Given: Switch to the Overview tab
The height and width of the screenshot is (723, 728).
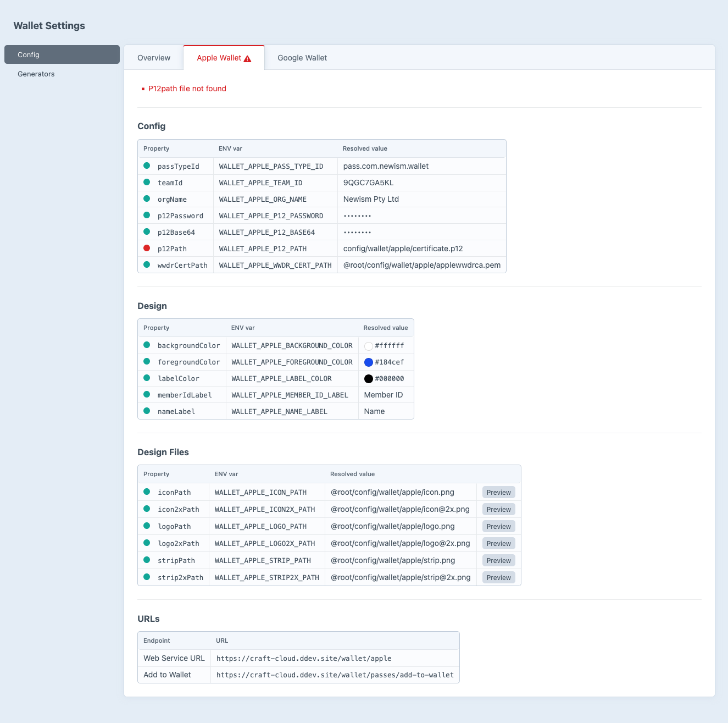Looking at the screenshot, I should tap(154, 58).
